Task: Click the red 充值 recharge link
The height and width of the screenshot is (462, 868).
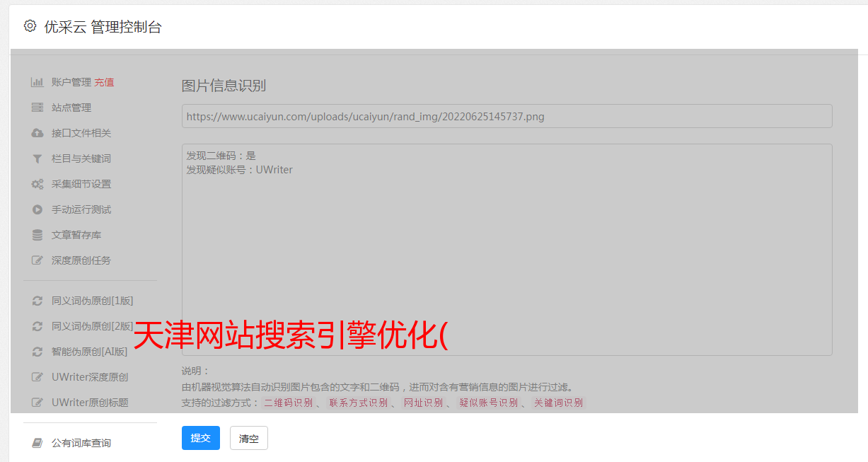Action: point(104,82)
